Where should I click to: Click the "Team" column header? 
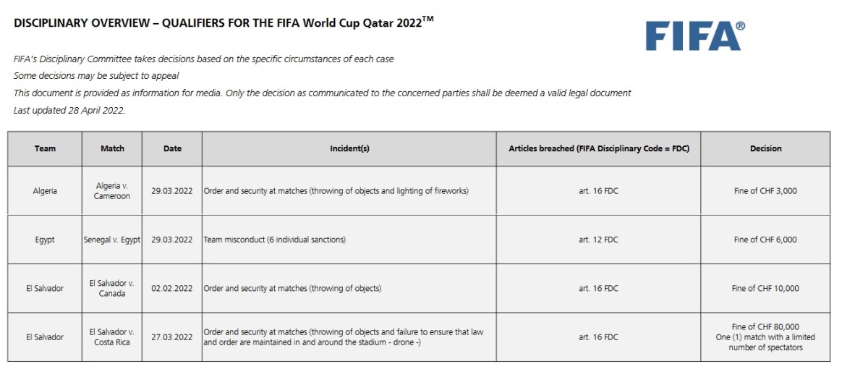pyautogui.click(x=45, y=148)
